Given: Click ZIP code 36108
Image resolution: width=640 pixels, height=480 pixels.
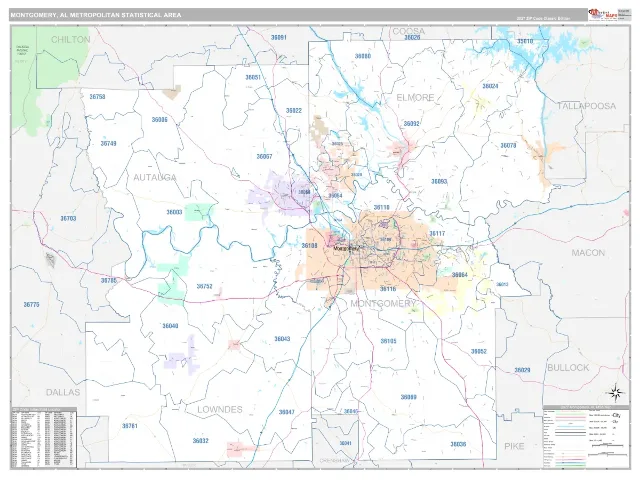Looking at the screenshot, I should pos(309,246).
